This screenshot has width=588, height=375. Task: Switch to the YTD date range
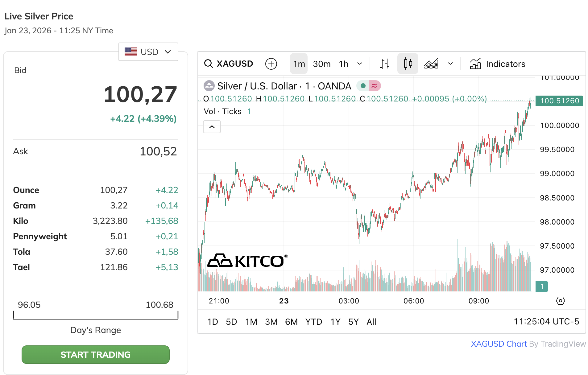[313, 322]
